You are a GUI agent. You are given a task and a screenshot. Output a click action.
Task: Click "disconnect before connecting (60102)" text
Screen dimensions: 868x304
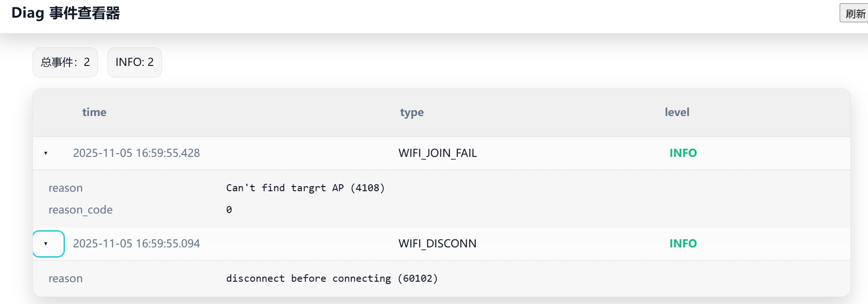click(x=331, y=278)
